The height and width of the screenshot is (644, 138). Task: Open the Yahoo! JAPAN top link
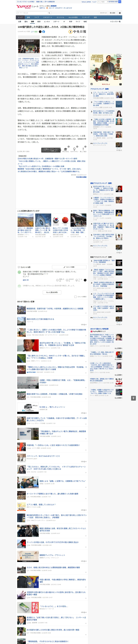[x=86, y=2]
